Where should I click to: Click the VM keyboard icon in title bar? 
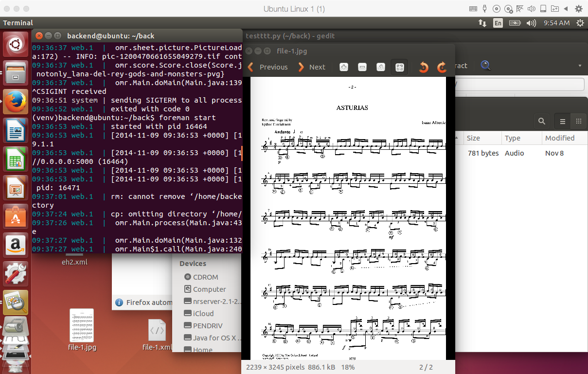click(473, 9)
